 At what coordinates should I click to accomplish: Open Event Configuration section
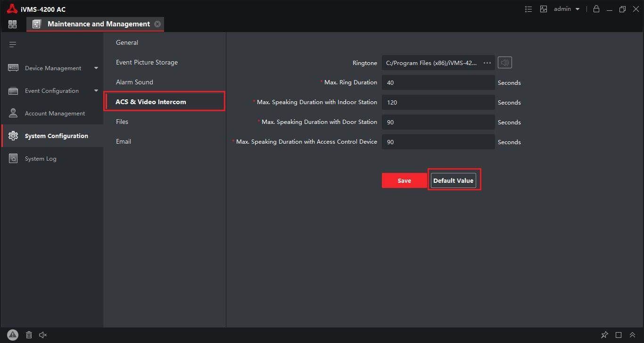coord(52,91)
